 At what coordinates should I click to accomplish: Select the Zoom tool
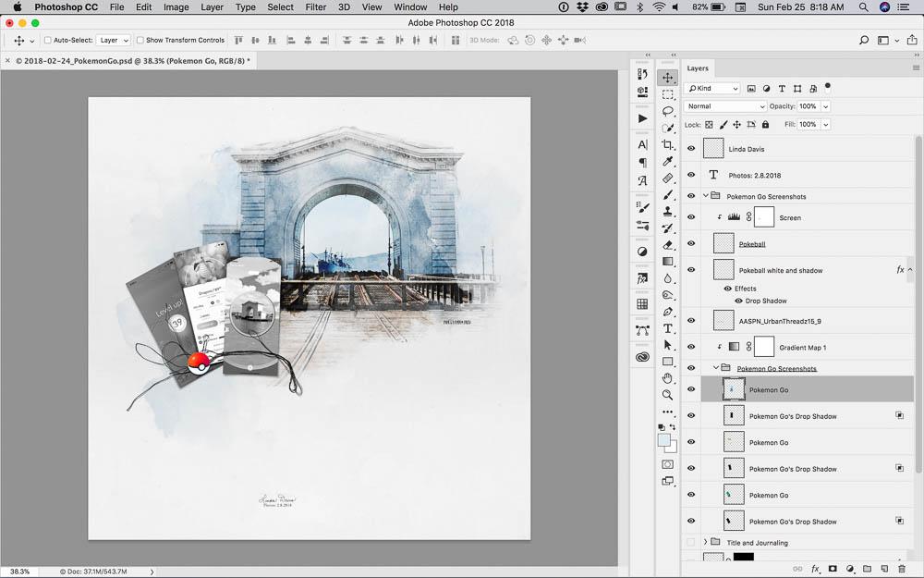tap(667, 395)
